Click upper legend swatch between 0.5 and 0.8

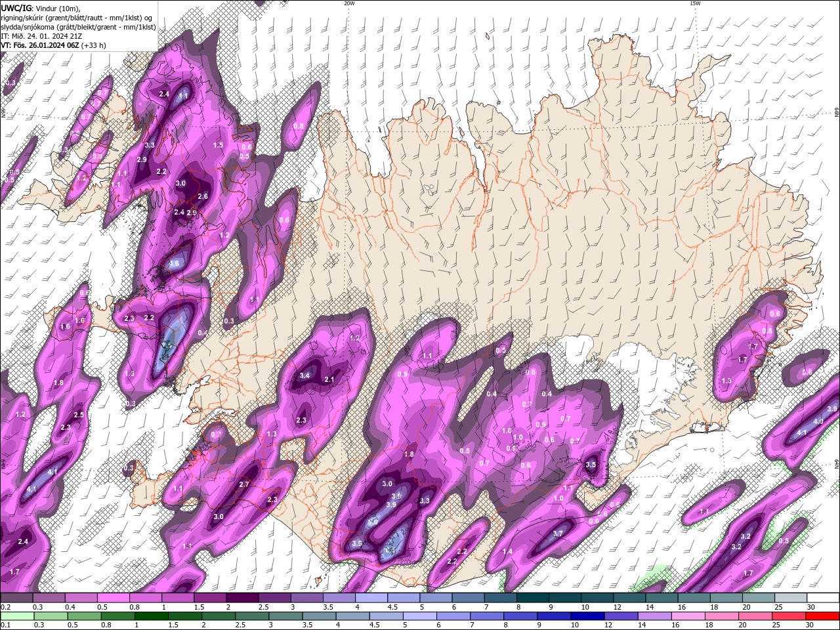point(114,598)
